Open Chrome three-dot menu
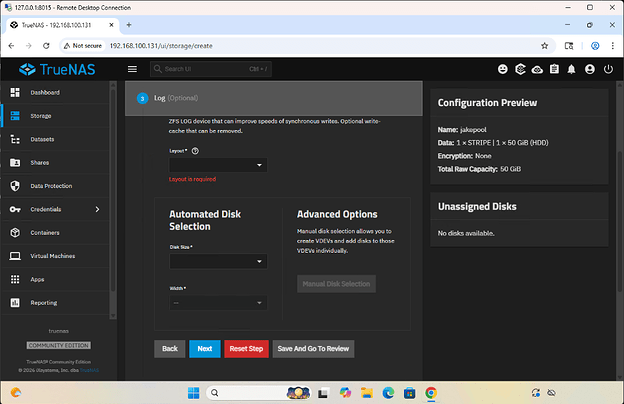624x404 pixels. tap(612, 46)
